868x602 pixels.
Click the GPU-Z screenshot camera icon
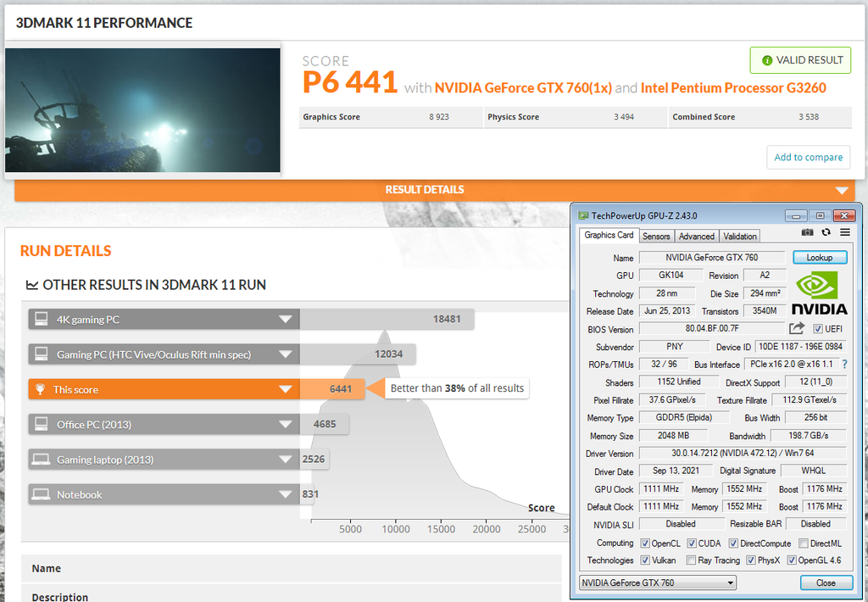[x=807, y=232]
